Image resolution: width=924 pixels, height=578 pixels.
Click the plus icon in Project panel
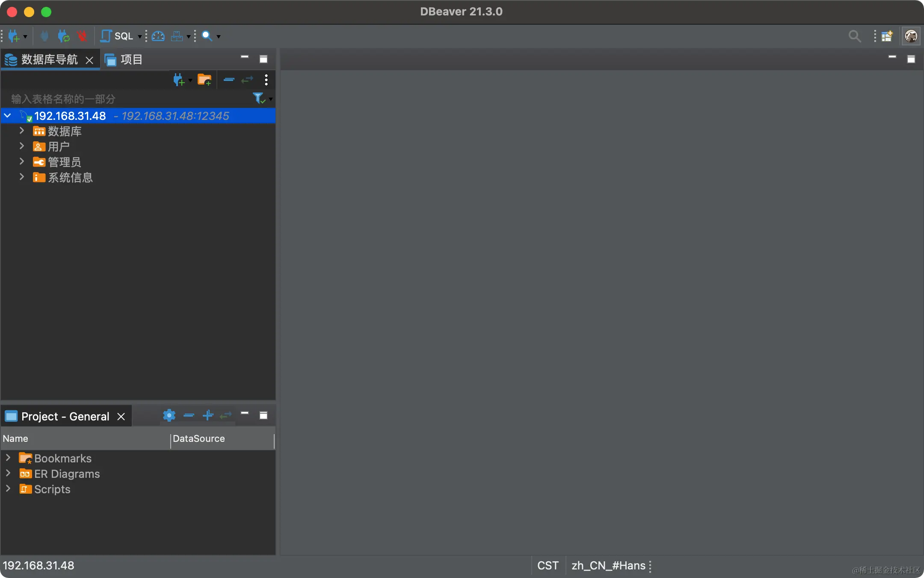208,415
